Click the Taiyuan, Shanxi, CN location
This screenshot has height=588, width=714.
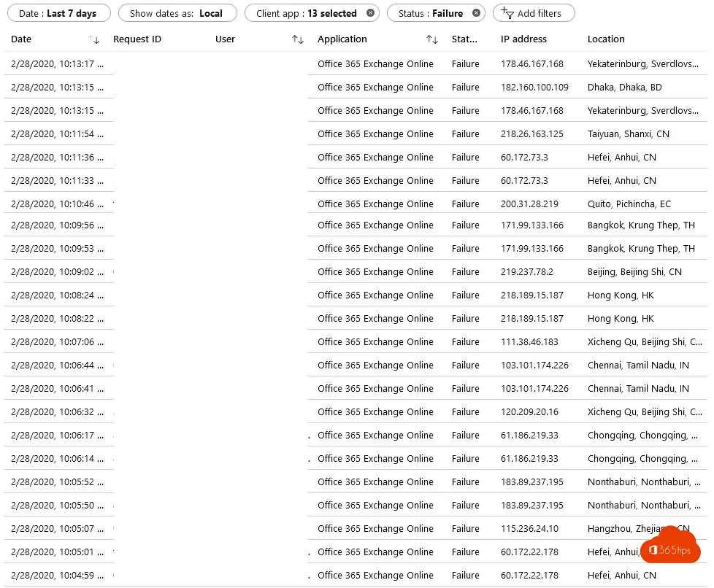point(629,134)
